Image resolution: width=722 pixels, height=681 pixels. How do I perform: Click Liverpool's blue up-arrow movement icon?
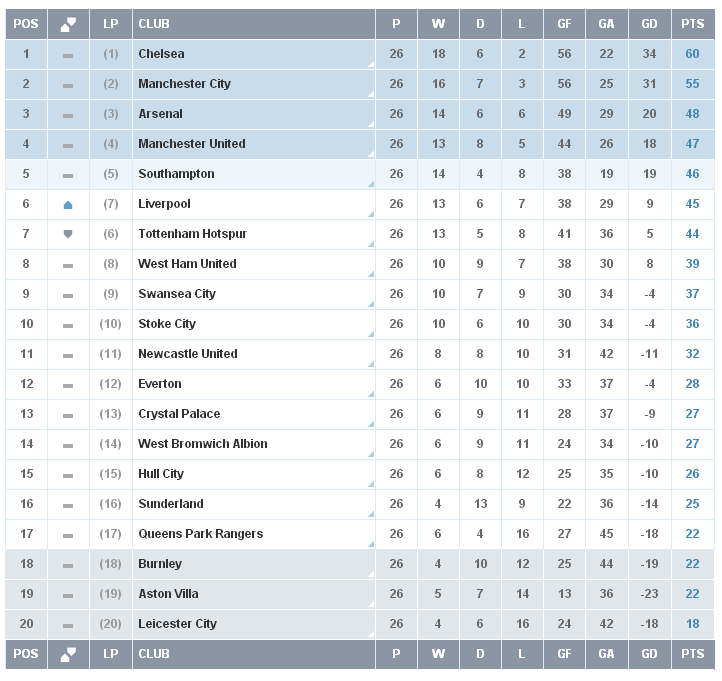click(68, 205)
